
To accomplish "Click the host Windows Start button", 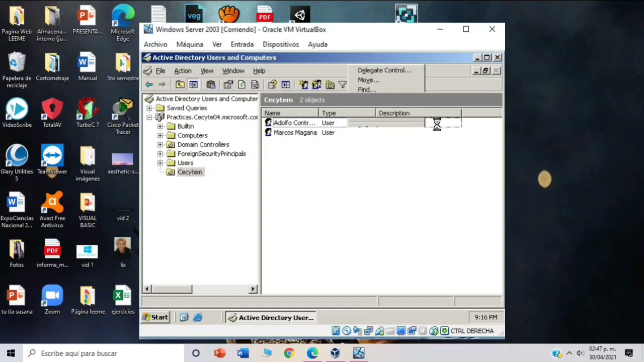I will pyautogui.click(x=11, y=353).
